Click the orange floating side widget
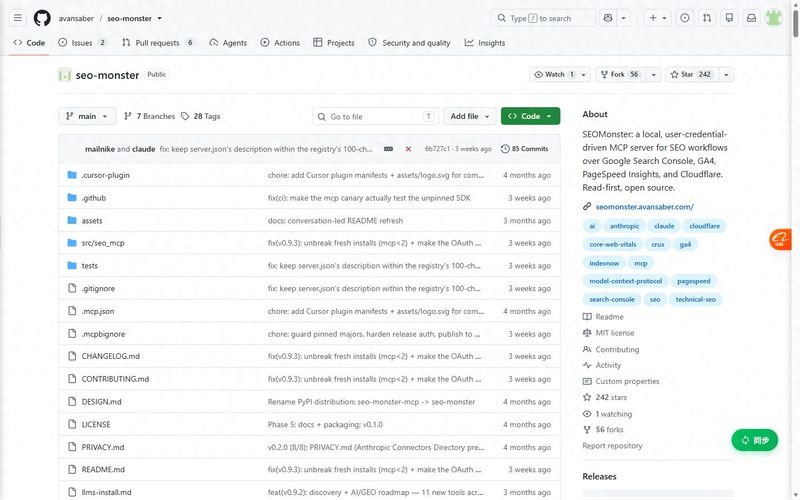This screenshot has height=500, width=800. [781, 239]
